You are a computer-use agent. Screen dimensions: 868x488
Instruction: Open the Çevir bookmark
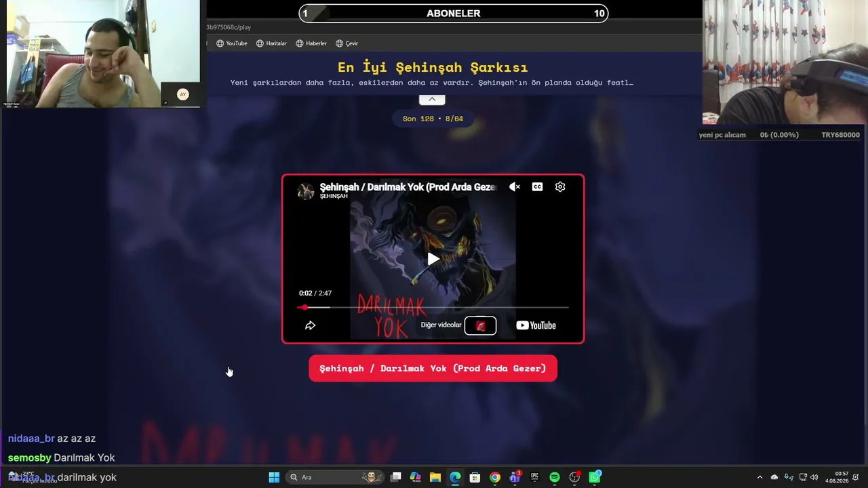tap(347, 43)
